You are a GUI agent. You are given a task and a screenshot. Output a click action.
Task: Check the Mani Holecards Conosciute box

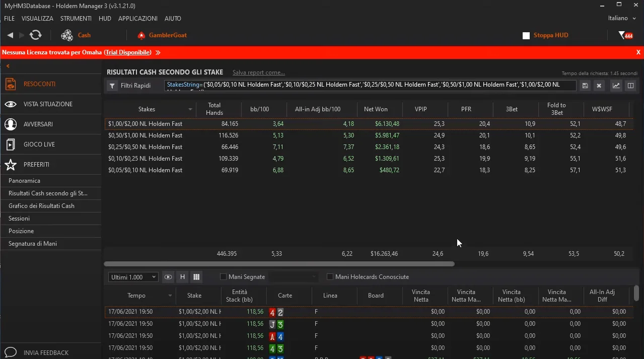pos(330,277)
